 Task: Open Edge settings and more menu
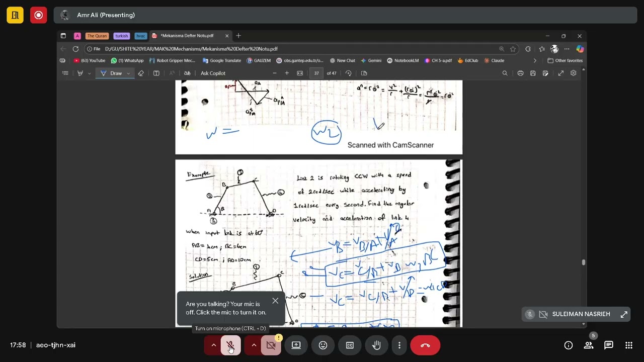click(567, 49)
